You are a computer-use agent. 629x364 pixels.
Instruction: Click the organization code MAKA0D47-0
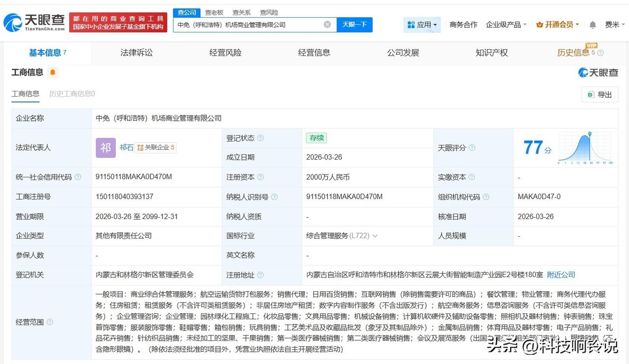pyautogui.click(x=539, y=197)
